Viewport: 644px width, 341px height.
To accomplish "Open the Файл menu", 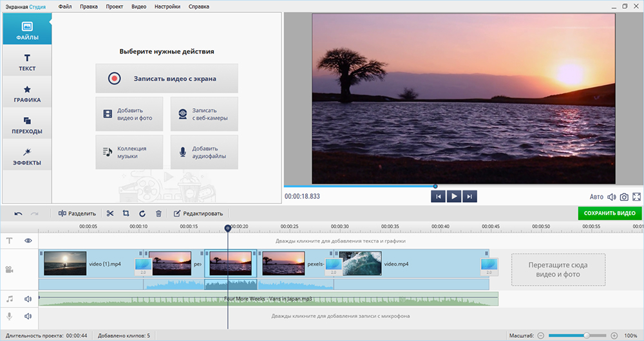I will (x=64, y=6).
